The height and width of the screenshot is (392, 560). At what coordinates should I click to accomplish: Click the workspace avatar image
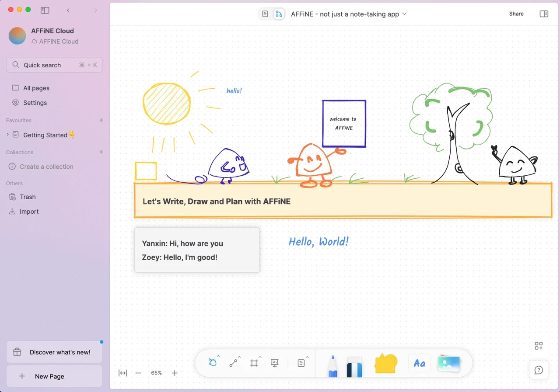[17, 36]
